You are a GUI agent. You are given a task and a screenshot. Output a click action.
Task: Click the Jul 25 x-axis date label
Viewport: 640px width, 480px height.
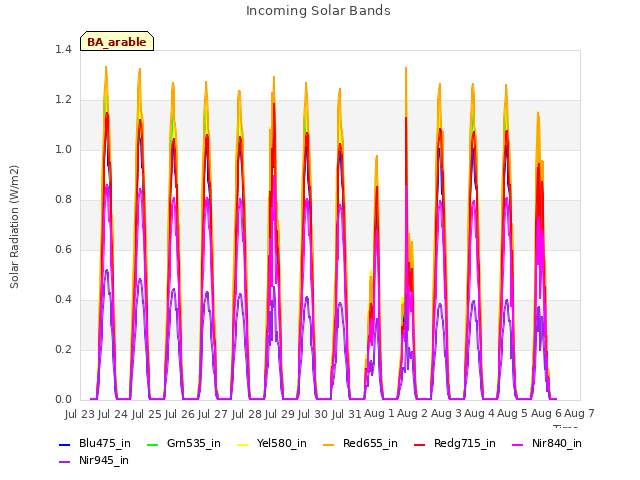point(147,414)
